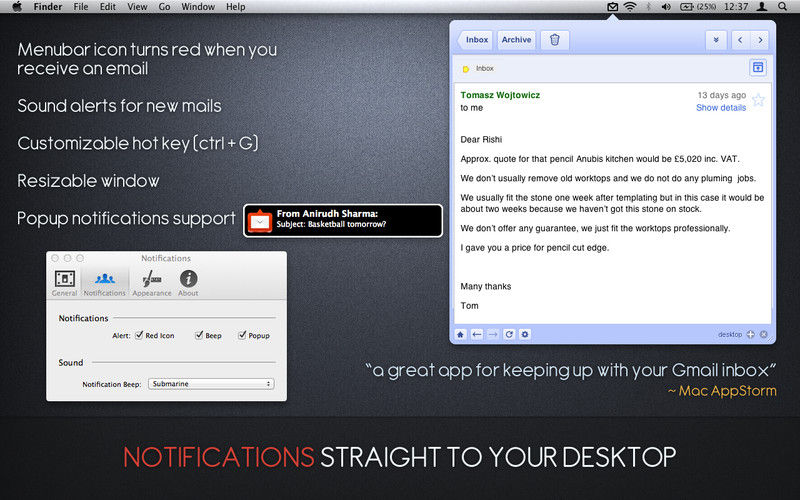Open the volume speaker icon
The image size is (800, 500).
(x=666, y=7)
